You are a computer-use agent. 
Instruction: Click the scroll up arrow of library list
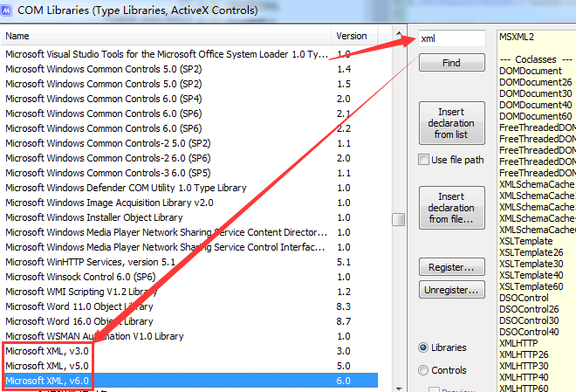[x=399, y=34]
